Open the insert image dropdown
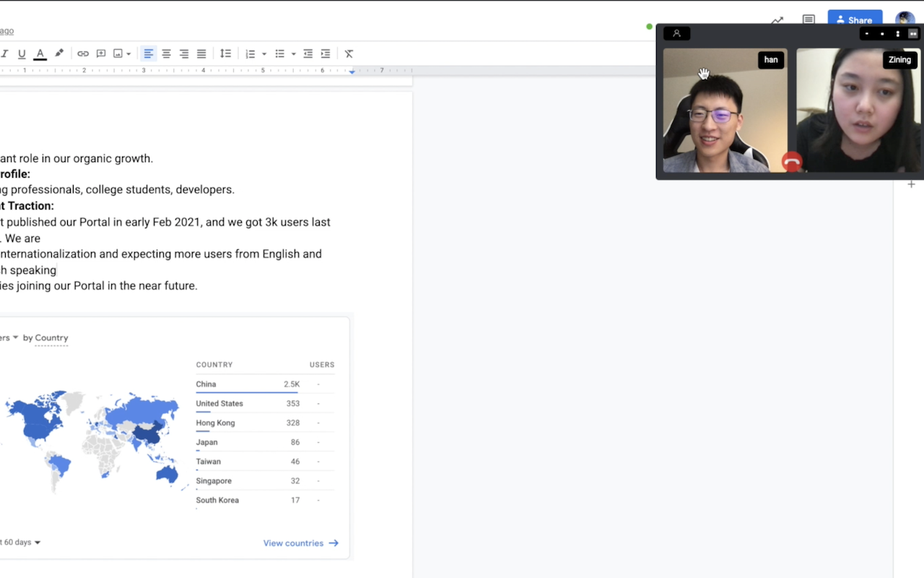The height and width of the screenshot is (578, 924). coord(128,53)
